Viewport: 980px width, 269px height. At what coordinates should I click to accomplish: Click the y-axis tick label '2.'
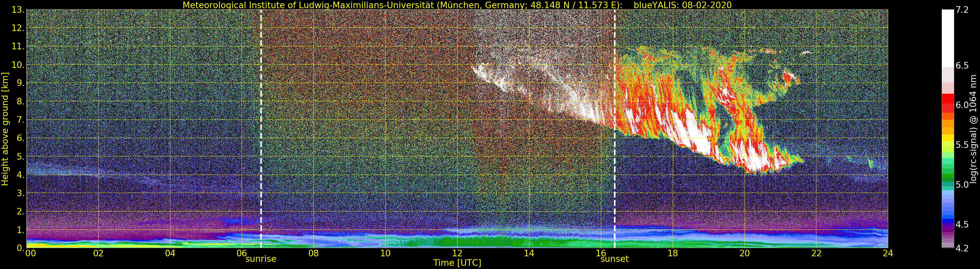click(21, 211)
